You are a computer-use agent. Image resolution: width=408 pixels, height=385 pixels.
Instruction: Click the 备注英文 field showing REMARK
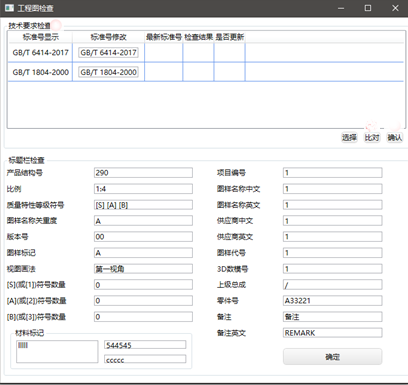pos(332,333)
